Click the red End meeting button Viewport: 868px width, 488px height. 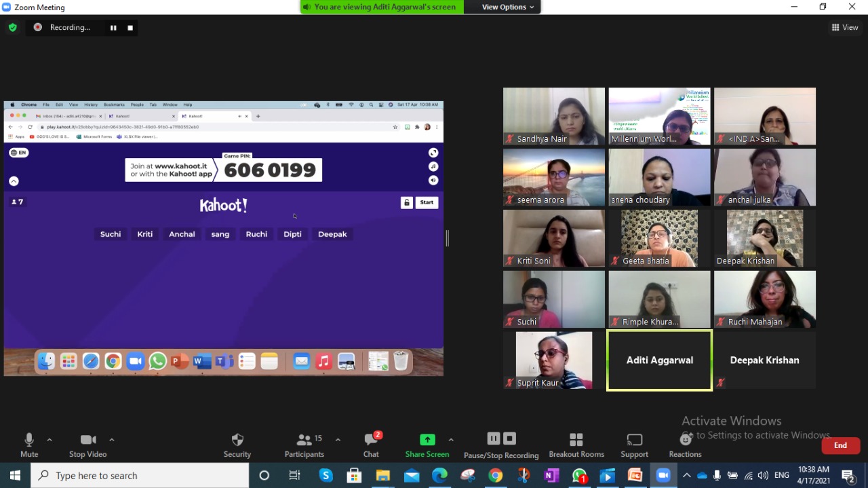pos(841,445)
